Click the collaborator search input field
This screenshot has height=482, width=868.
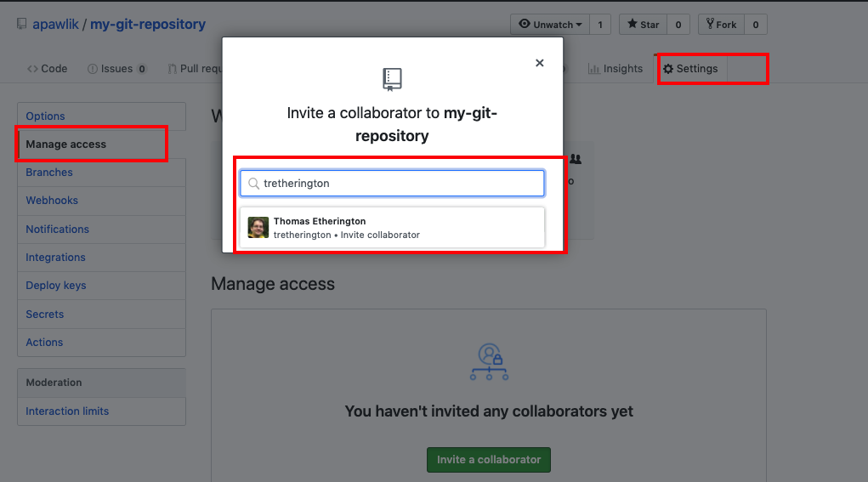tap(393, 183)
